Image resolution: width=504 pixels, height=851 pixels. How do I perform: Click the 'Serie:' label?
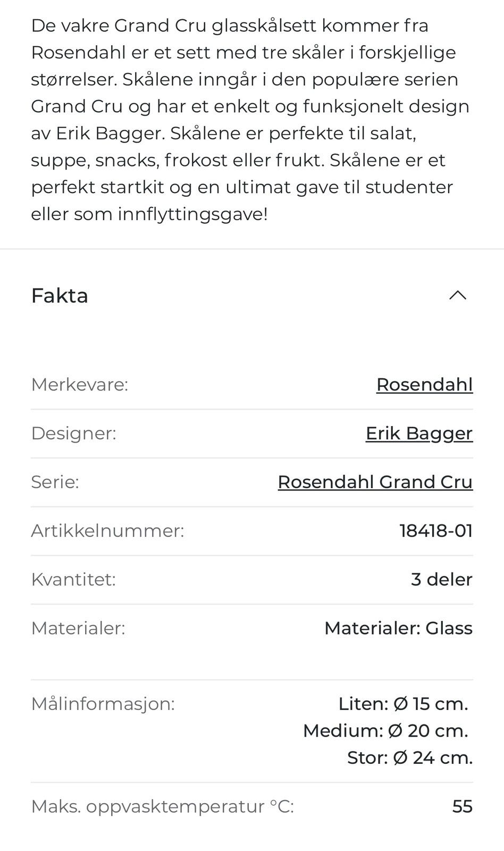(x=55, y=482)
